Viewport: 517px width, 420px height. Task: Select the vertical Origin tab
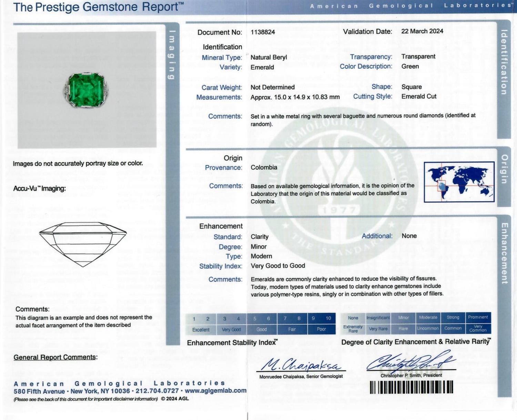(504, 169)
